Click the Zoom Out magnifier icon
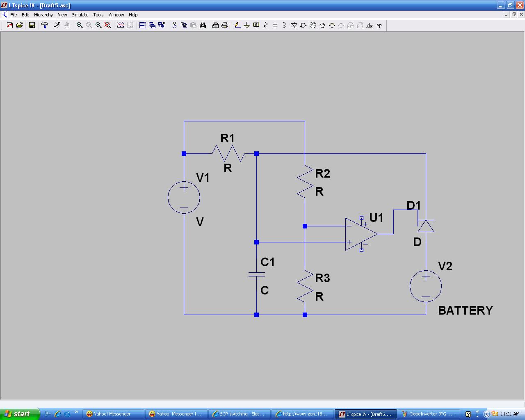Screen dimensions: 525x420 (98, 25)
